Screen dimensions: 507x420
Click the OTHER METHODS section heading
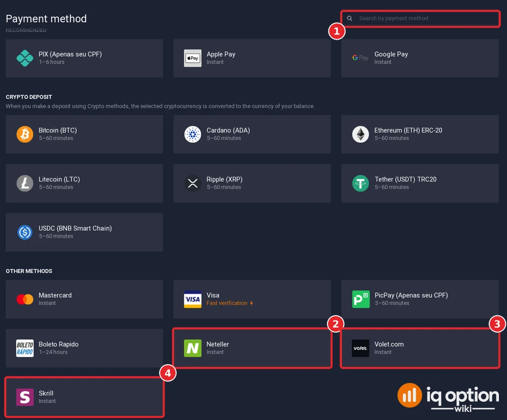tap(29, 271)
